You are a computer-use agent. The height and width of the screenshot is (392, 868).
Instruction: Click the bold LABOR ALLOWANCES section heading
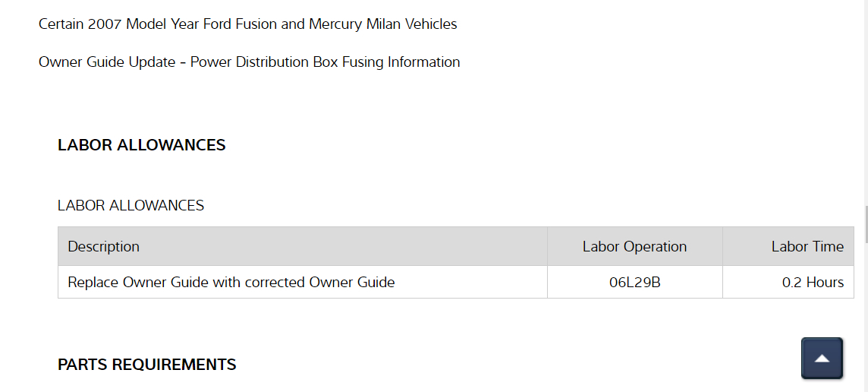click(142, 145)
